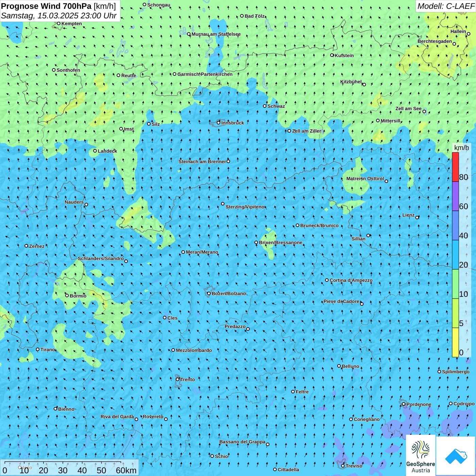
Task: Click the Trento city marker circle
Action: tap(177, 379)
